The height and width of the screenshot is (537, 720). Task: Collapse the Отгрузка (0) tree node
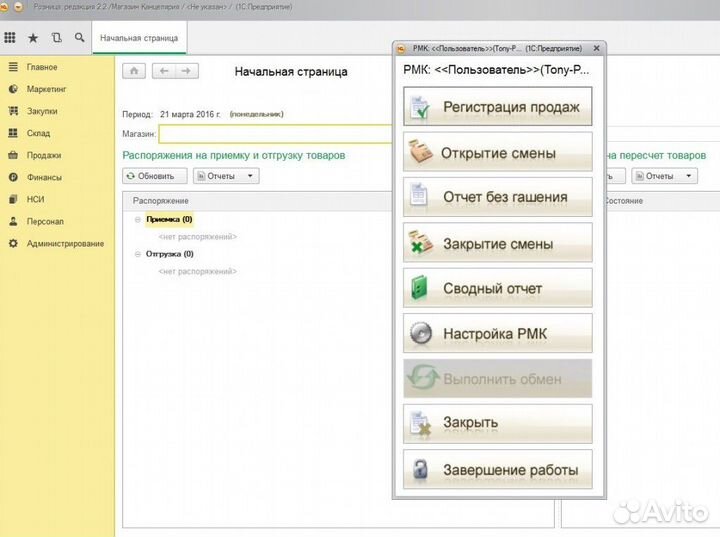tap(138, 254)
